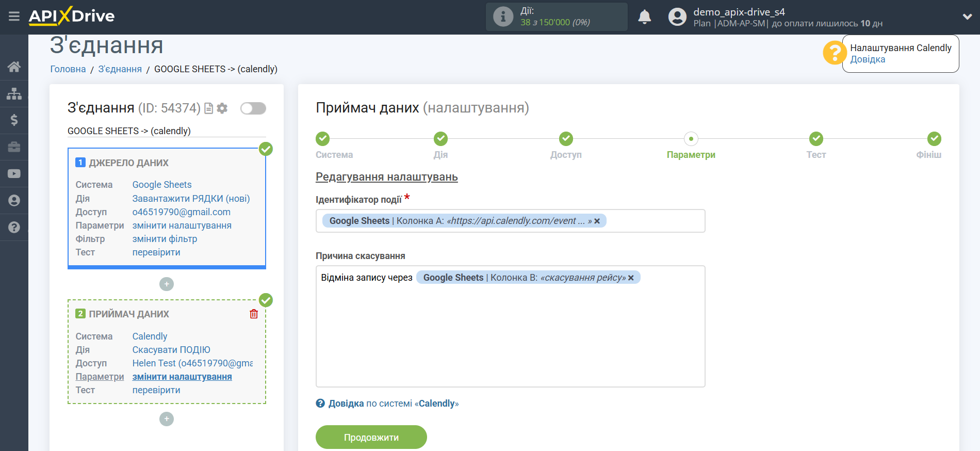Go to Доступ step
980x451 pixels.
pos(566,139)
